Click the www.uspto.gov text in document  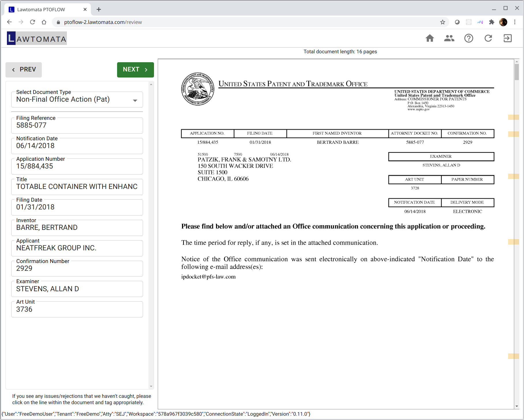[418, 109]
